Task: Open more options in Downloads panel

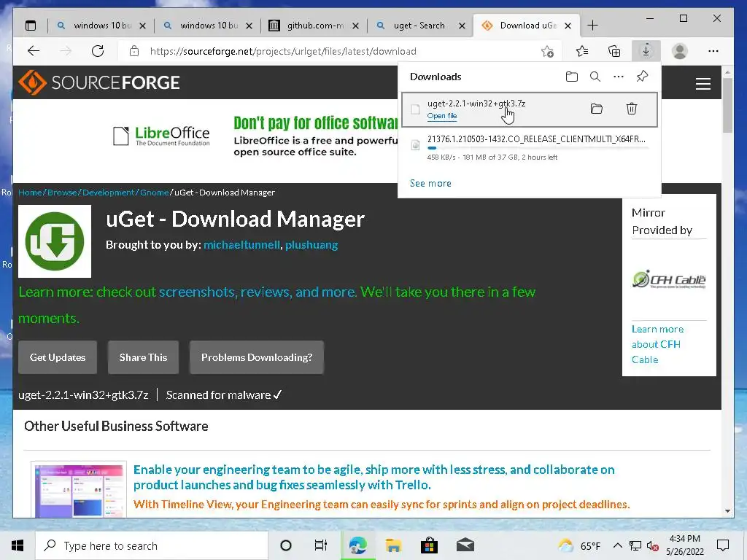Action: click(x=619, y=77)
